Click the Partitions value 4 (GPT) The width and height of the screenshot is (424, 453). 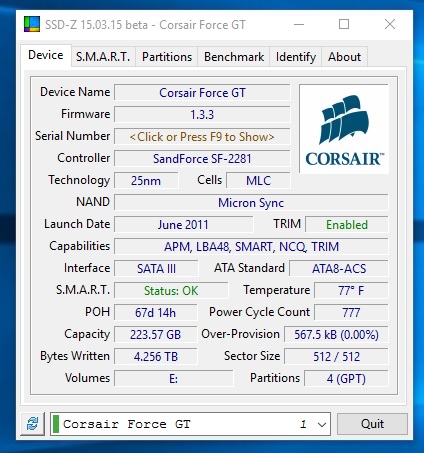pyautogui.click(x=346, y=379)
